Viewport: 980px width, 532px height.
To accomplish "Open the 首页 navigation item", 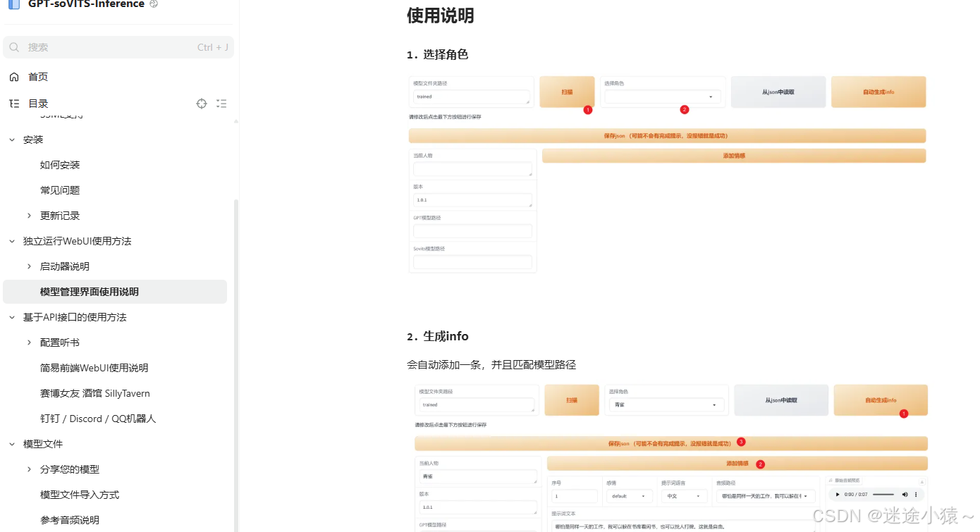I will point(38,77).
